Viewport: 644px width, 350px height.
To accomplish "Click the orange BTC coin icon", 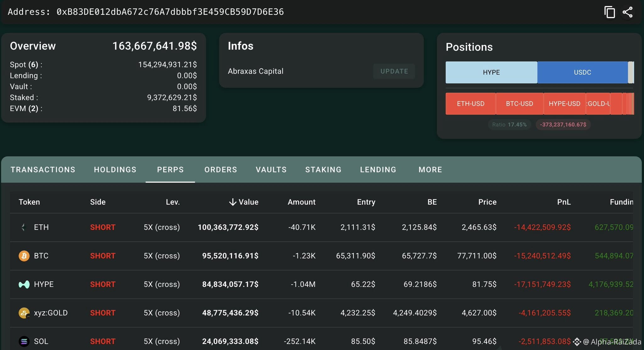I will 24,256.
